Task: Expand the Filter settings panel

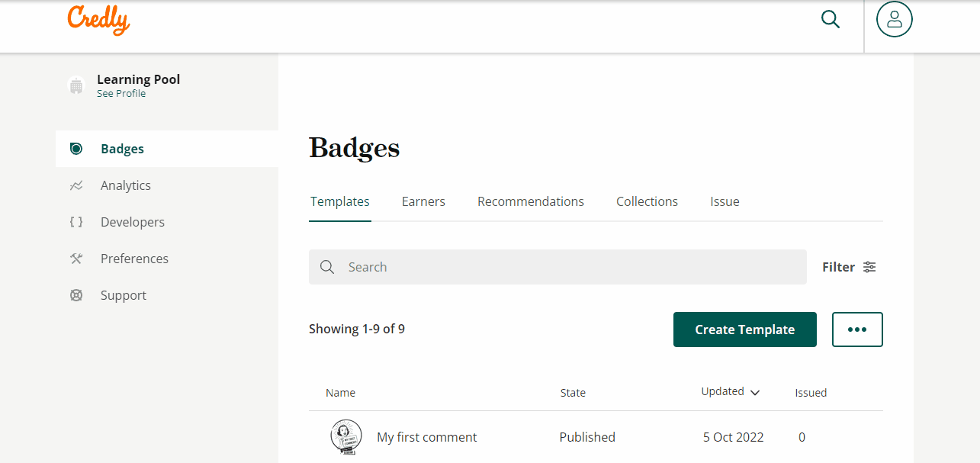Action: [x=869, y=266]
